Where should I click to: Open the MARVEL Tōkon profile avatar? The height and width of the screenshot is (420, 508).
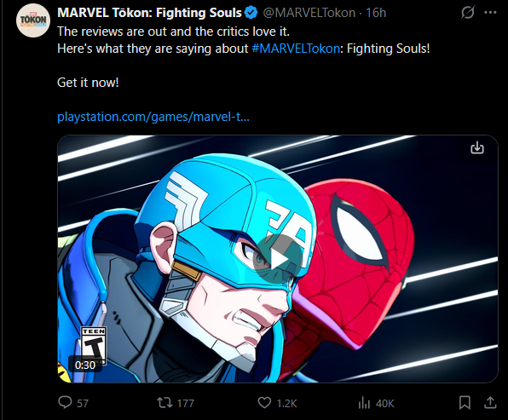point(33,20)
